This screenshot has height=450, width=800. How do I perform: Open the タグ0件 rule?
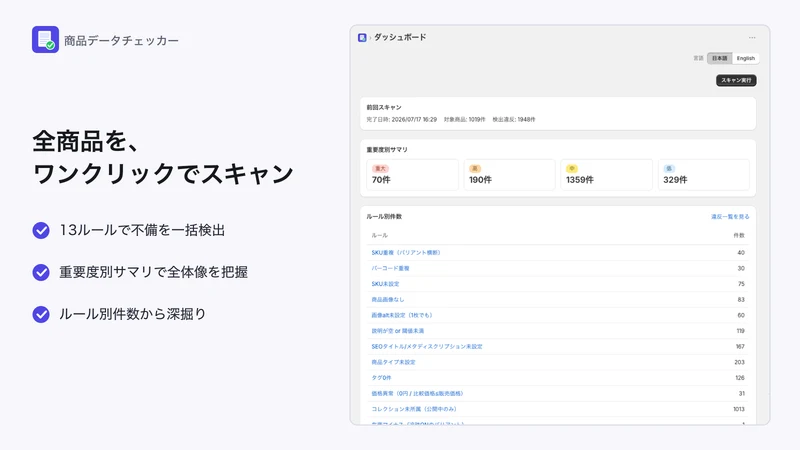381,378
